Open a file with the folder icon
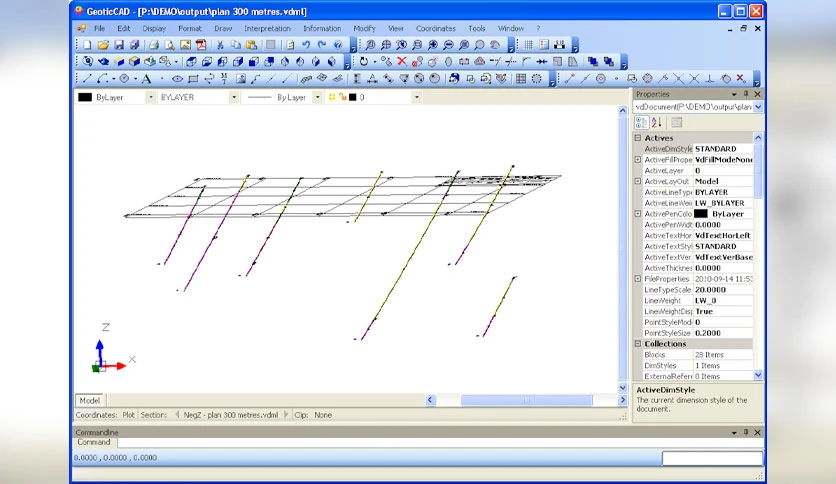Viewport: 836px width, 484px height. tap(103, 45)
